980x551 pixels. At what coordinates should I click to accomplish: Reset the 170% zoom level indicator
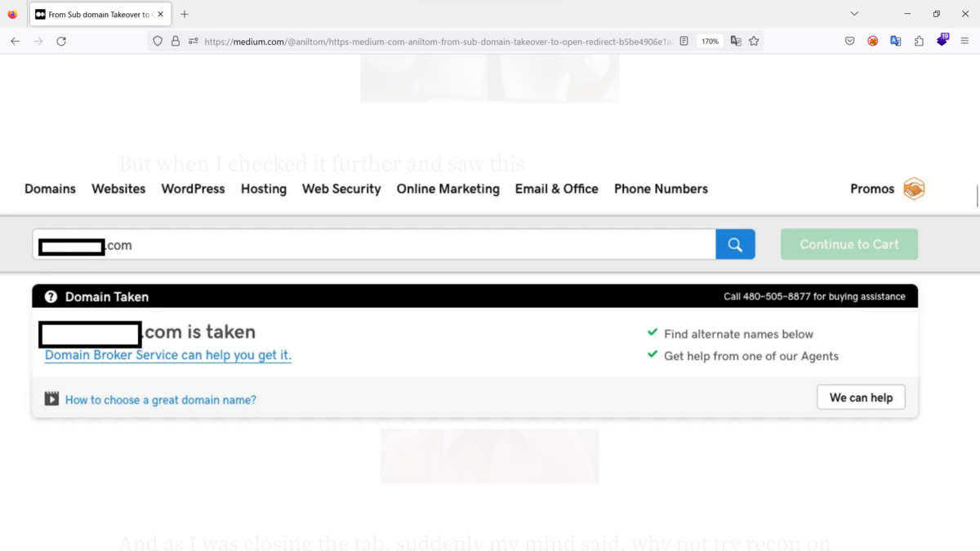pyautogui.click(x=710, y=41)
